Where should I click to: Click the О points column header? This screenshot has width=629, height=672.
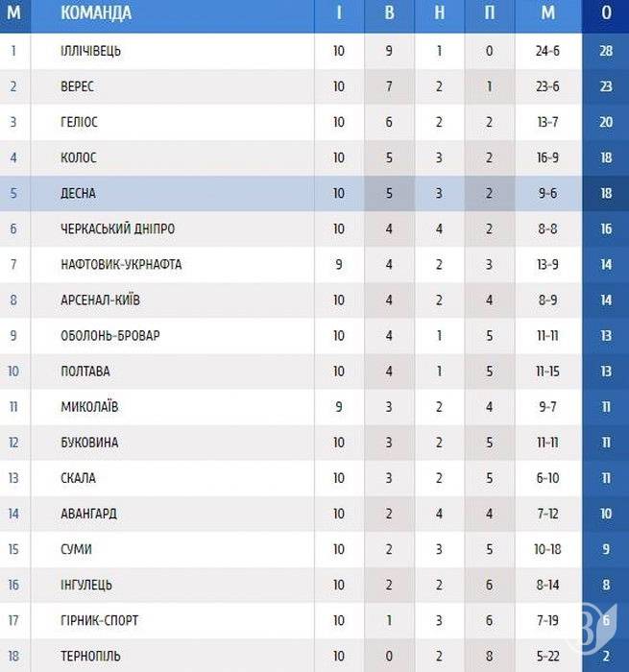[x=606, y=12]
